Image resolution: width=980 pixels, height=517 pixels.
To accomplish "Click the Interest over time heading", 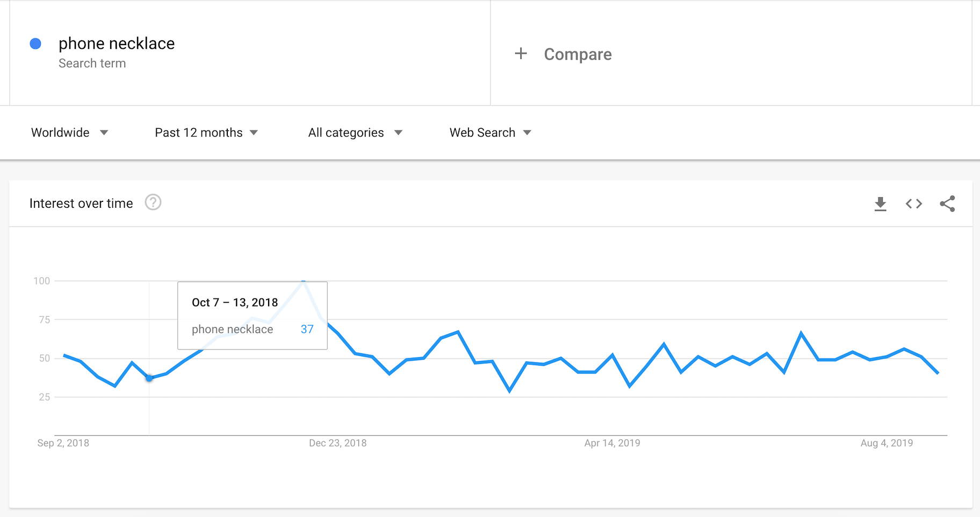I will tap(81, 203).
